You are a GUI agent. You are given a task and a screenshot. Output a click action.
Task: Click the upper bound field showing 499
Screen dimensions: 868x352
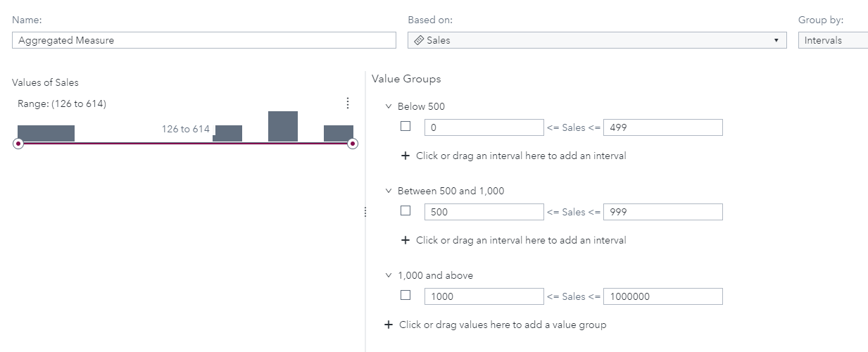coord(662,127)
